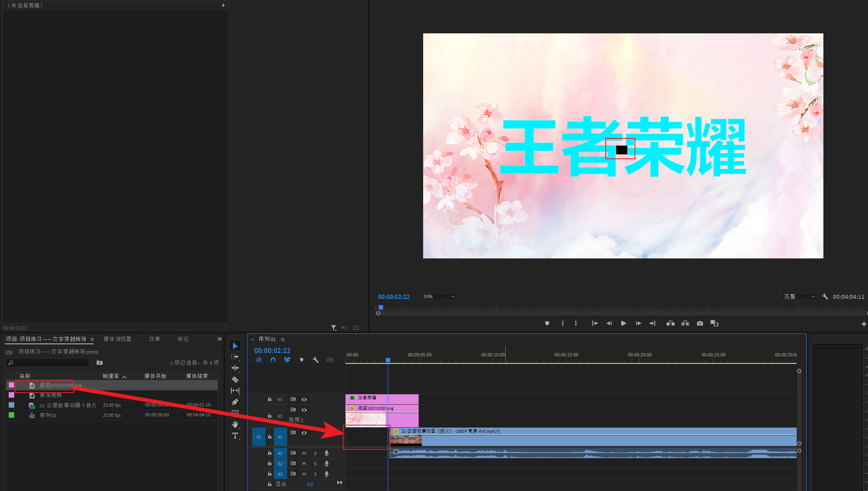The image size is (868, 491).
Task: Click the Lift button in program monitor
Action: 670,323
